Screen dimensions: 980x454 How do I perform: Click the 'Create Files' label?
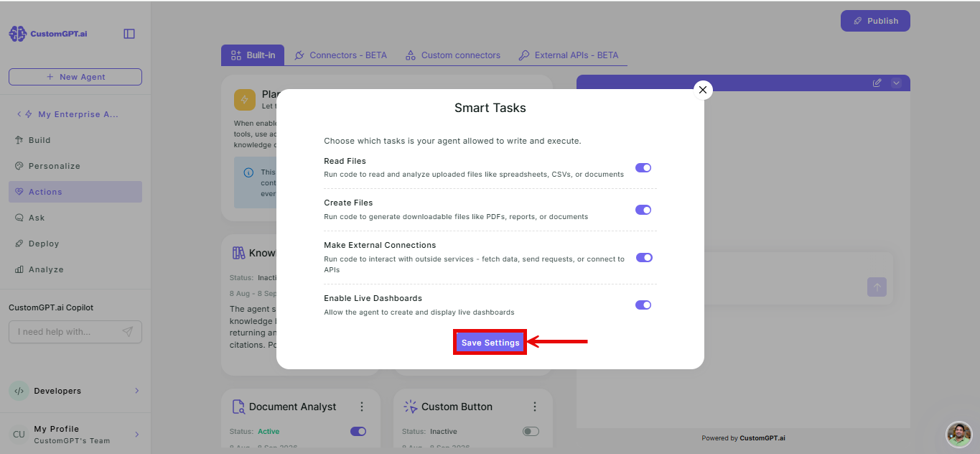pos(348,203)
